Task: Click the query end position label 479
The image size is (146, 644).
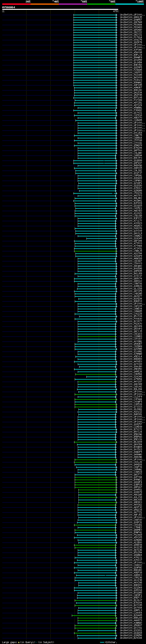Action: (115, 11)
